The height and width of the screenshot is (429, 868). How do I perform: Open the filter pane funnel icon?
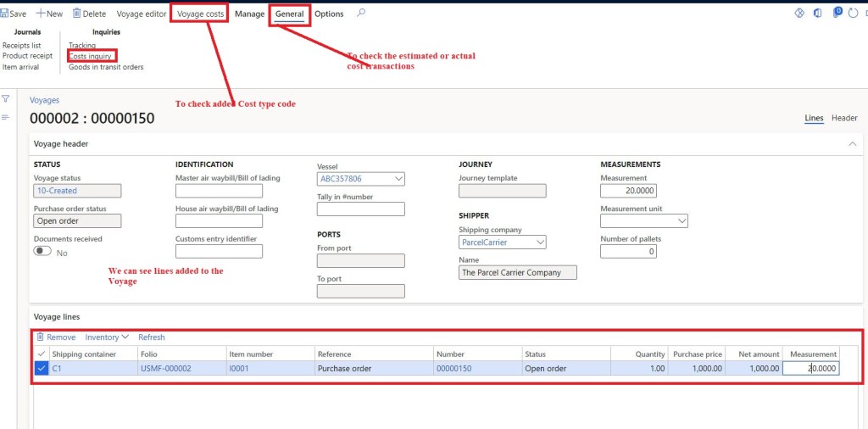click(x=6, y=98)
